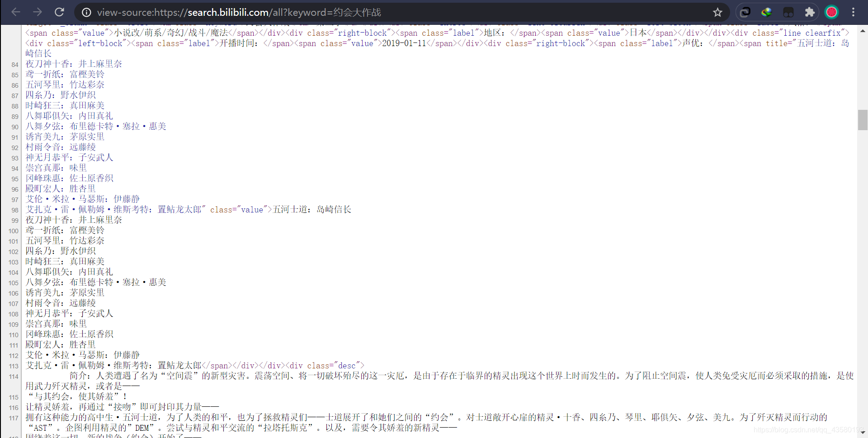This screenshot has width=868, height=438.
Task: Click the class attribute "line clearfix"
Action: [812, 33]
